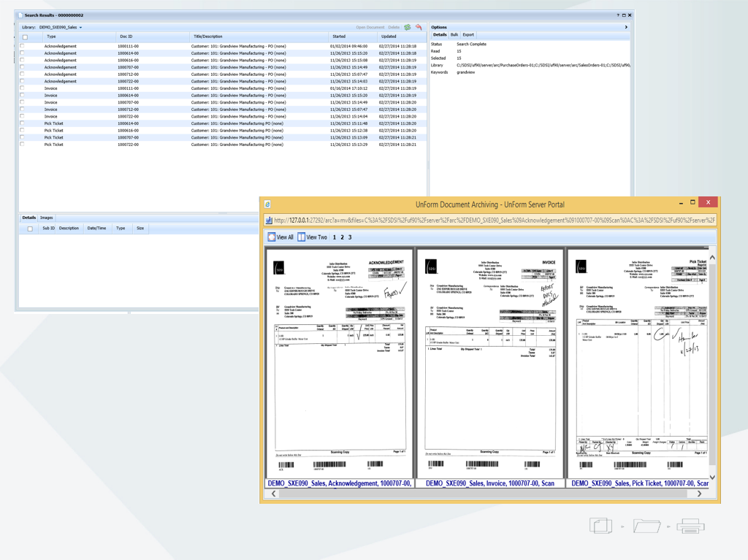Click the site favicon in portal address bar
This screenshot has width=748, height=560.
[x=269, y=220]
